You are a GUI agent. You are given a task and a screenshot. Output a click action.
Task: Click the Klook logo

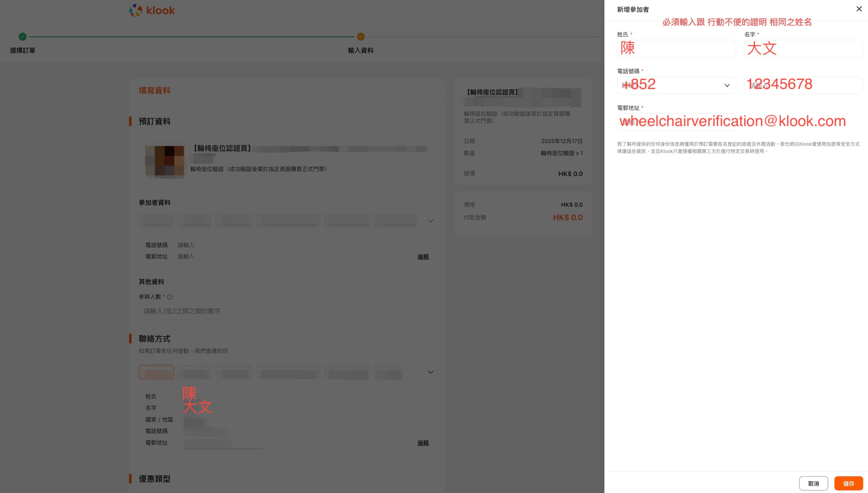152,10
